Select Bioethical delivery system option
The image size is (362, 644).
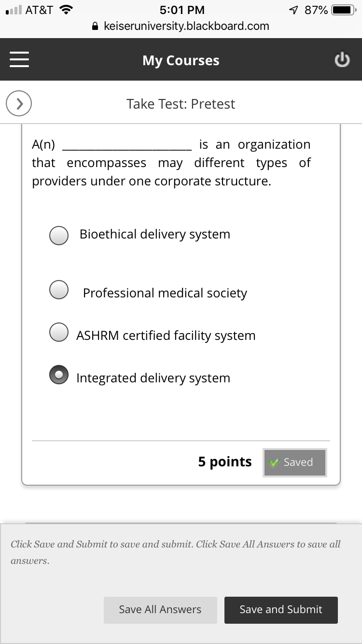click(59, 235)
